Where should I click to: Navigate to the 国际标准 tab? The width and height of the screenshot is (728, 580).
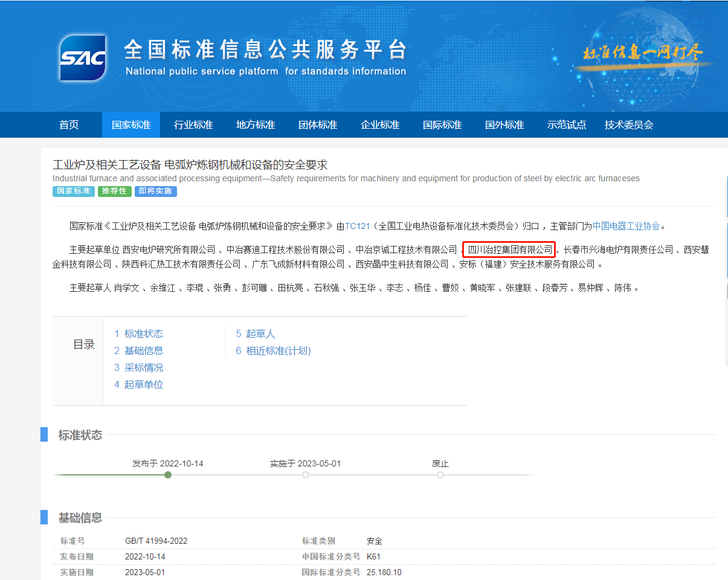(x=442, y=125)
